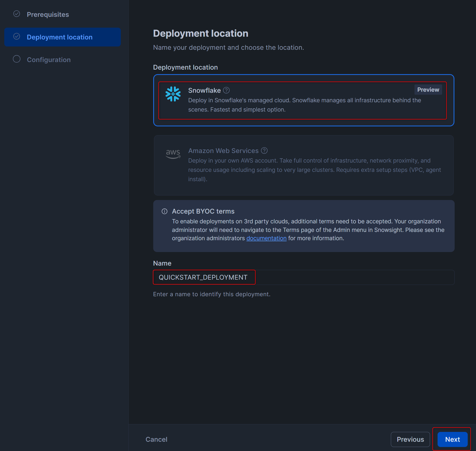Screen dimensions: 476x451
Task: Open the help tooltip next to Snowflake
Action: coord(226,90)
